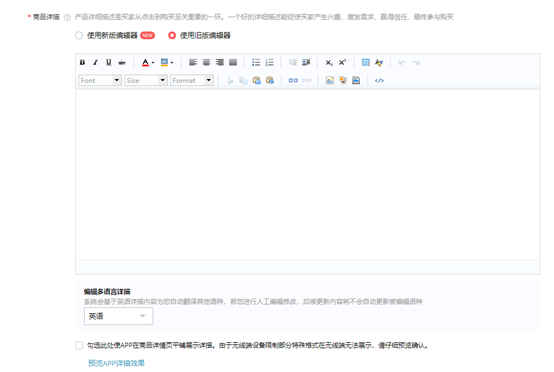Open the 英语 language dropdown

[x=118, y=316]
